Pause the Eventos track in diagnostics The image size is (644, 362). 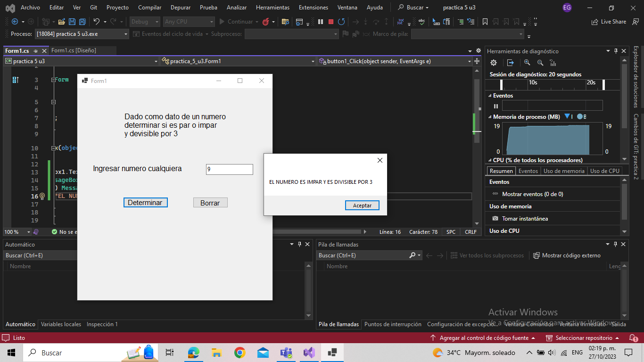[x=495, y=106]
